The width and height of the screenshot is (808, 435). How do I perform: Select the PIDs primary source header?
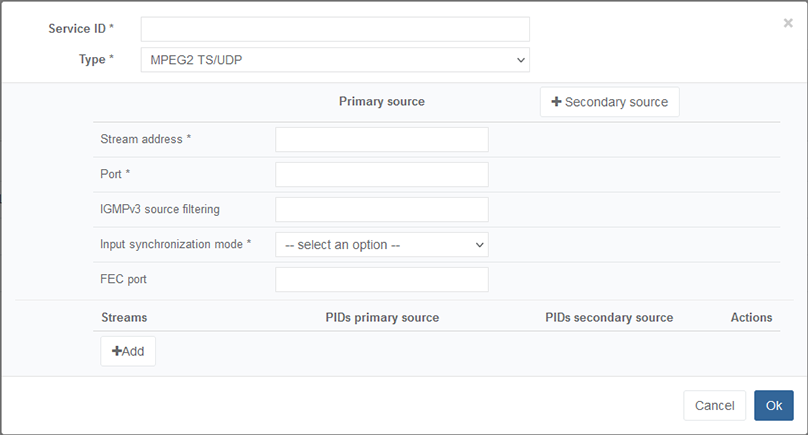382,317
